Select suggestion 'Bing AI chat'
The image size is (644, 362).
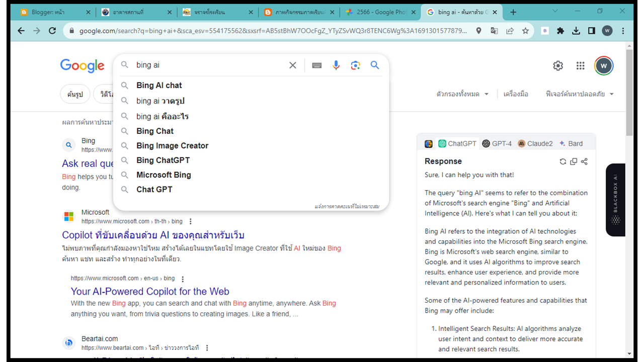[x=251, y=85]
